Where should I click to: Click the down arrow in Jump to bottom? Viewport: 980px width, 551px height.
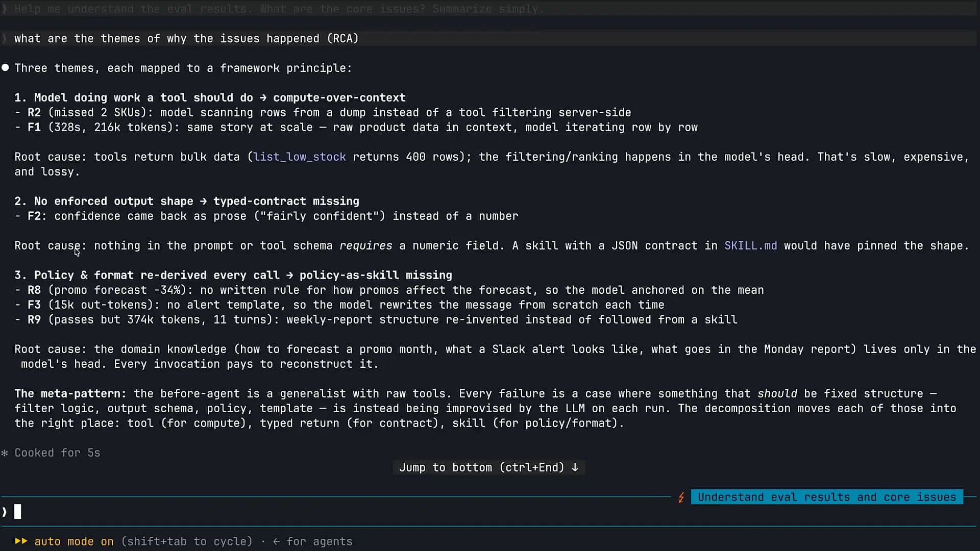pyautogui.click(x=575, y=467)
